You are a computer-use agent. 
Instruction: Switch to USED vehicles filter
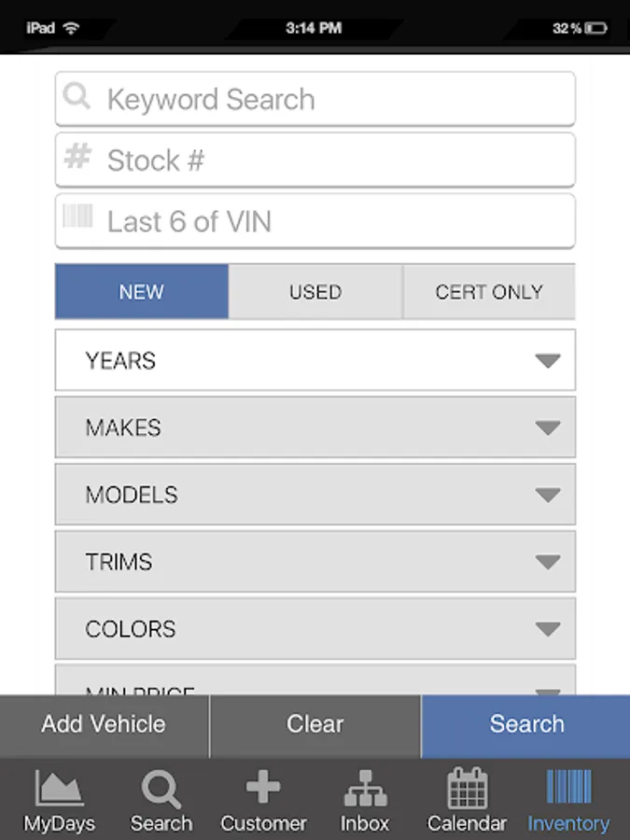315,292
